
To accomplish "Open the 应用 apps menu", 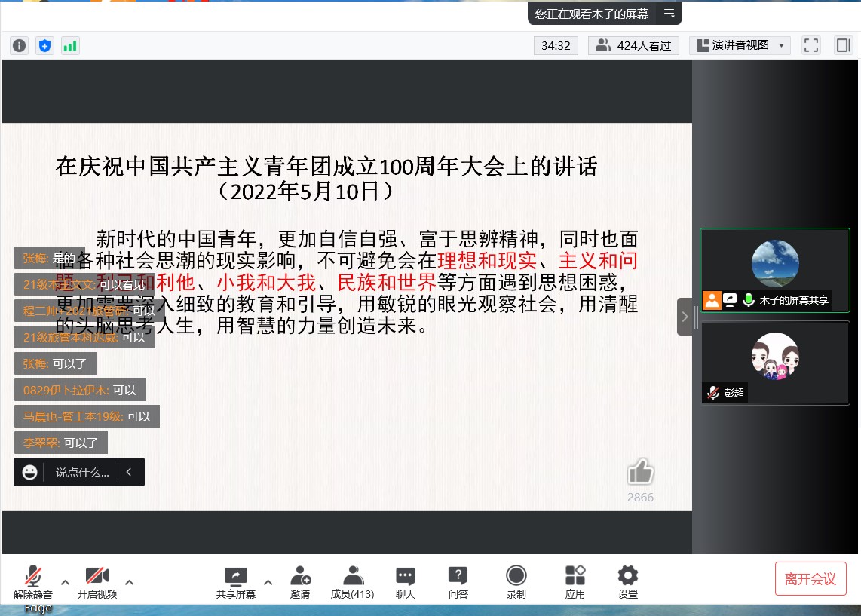I will pos(575,582).
